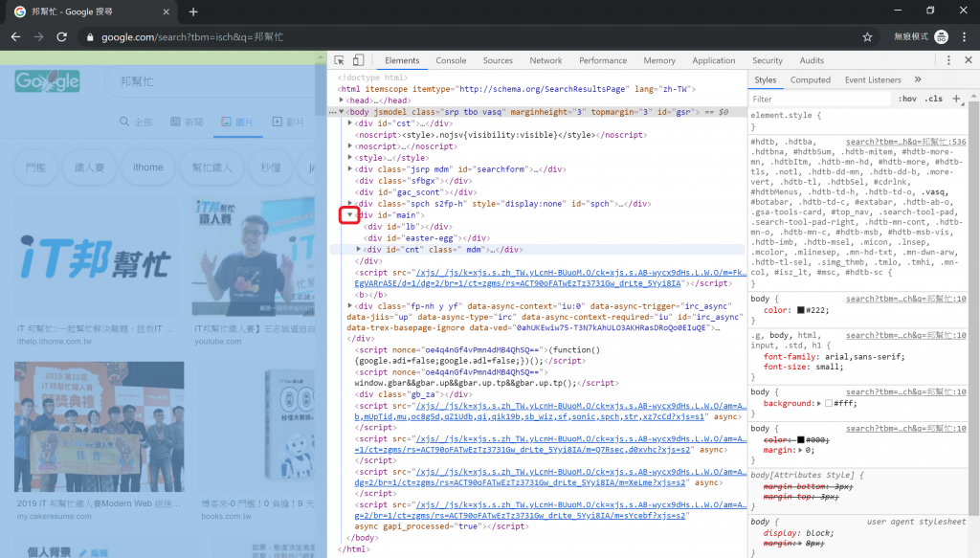980x558 pixels.
Task: Go back in browser history
Action: [15, 37]
